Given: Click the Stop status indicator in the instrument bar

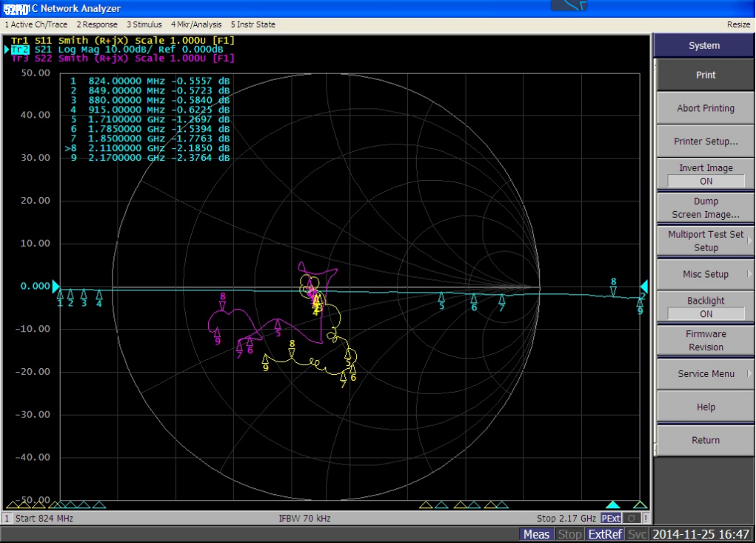Looking at the screenshot, I should pos(569,534).
